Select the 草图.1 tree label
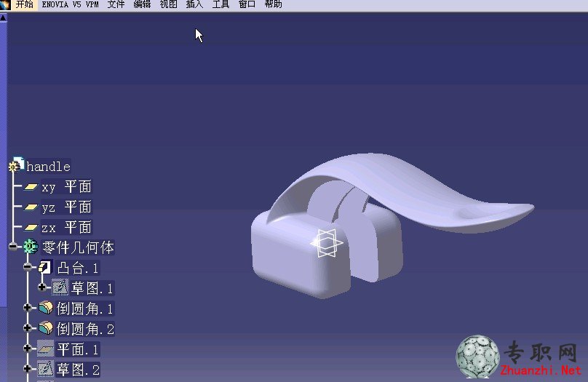 [92, 288]
